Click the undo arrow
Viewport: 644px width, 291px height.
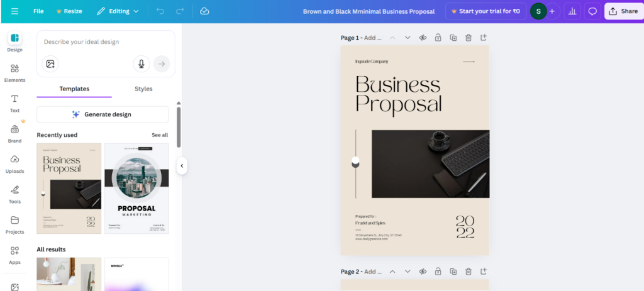(x=160, y=11)
